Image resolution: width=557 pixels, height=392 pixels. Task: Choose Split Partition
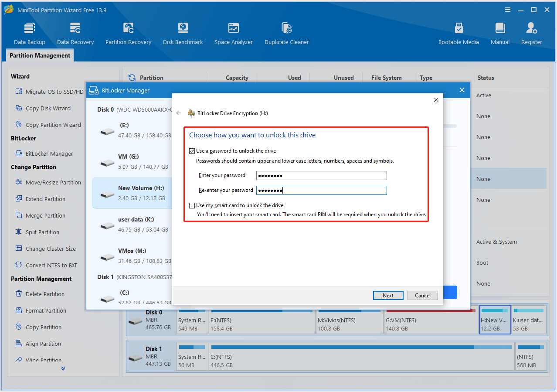click(x=37, y=232)
